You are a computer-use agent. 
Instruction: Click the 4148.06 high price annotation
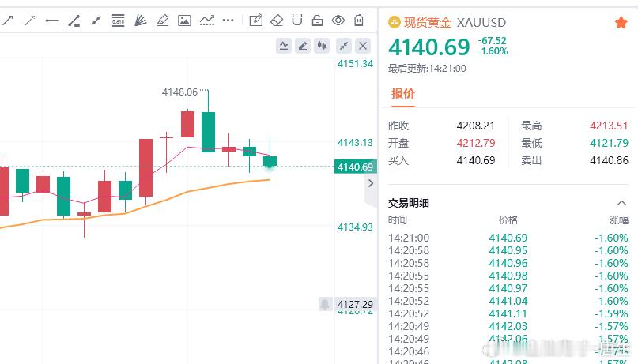tap(179, 92)
